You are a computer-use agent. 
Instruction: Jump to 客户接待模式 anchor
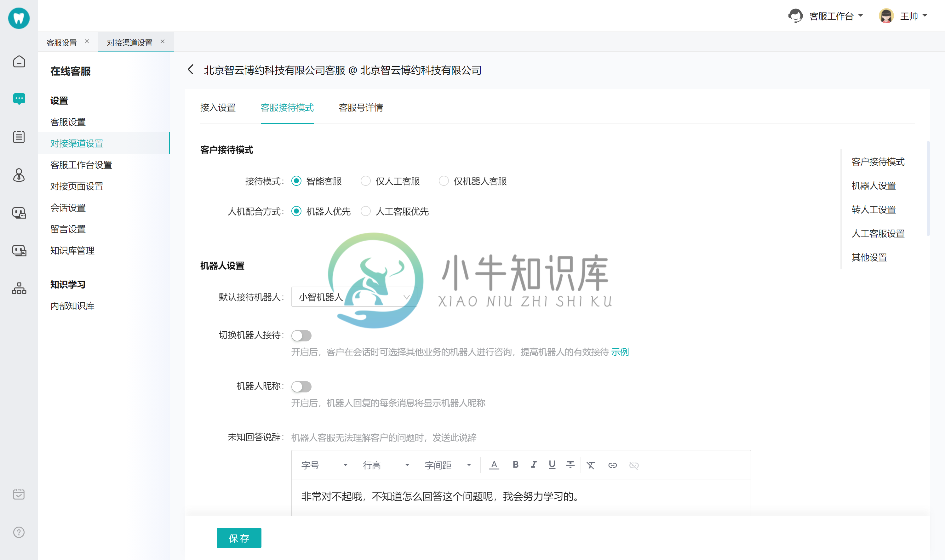pos(878,162)
